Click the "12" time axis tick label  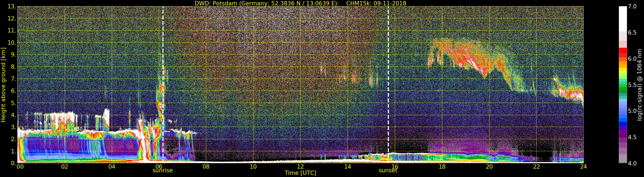[300, 166]
